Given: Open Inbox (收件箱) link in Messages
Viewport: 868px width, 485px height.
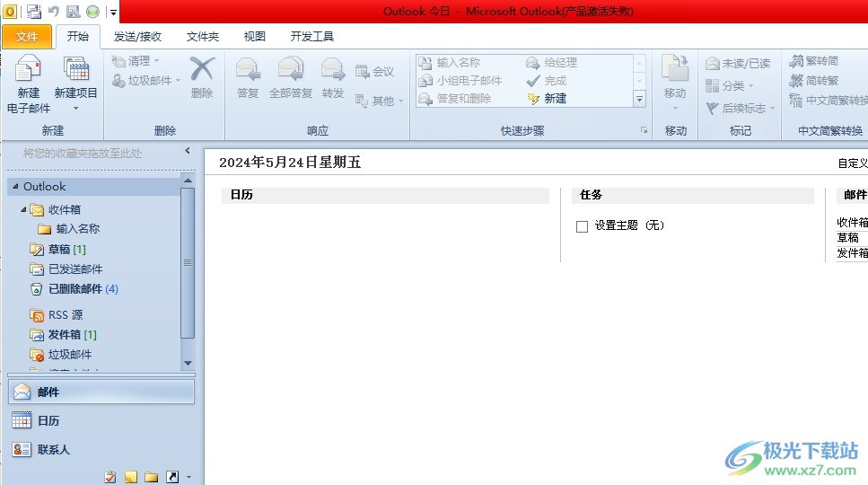Looking at the screenshot, I should tap(852, 223).
